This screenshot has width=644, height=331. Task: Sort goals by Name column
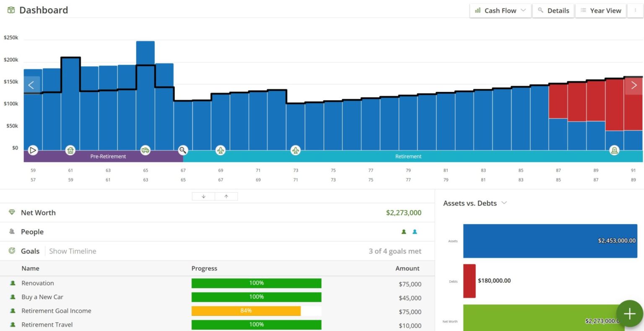[x=30, y=268]
